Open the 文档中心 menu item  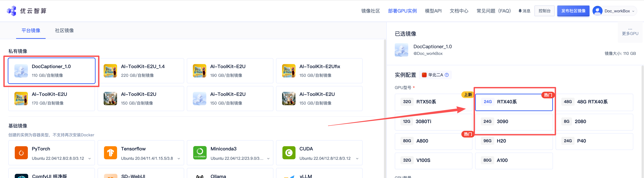click(459, 11)
